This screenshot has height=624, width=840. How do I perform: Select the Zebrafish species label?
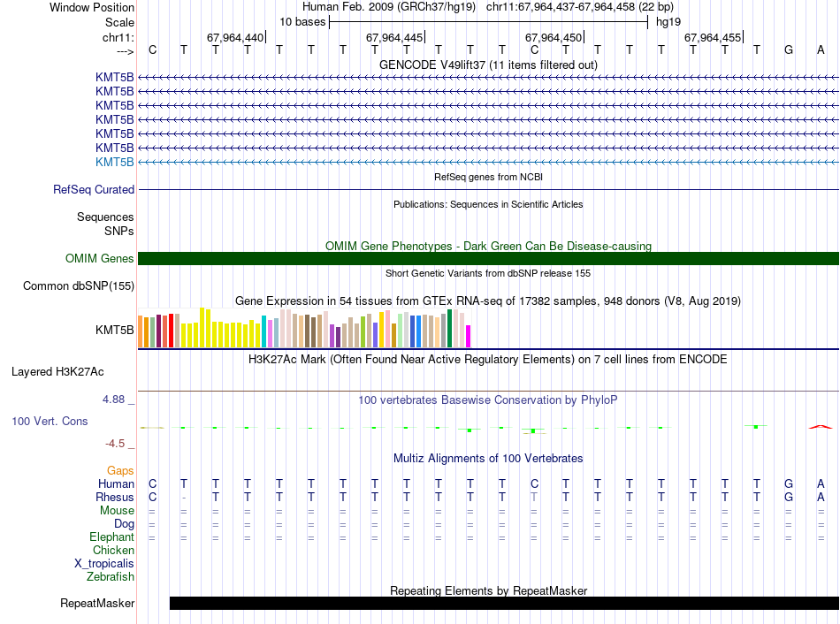[111, 576]
